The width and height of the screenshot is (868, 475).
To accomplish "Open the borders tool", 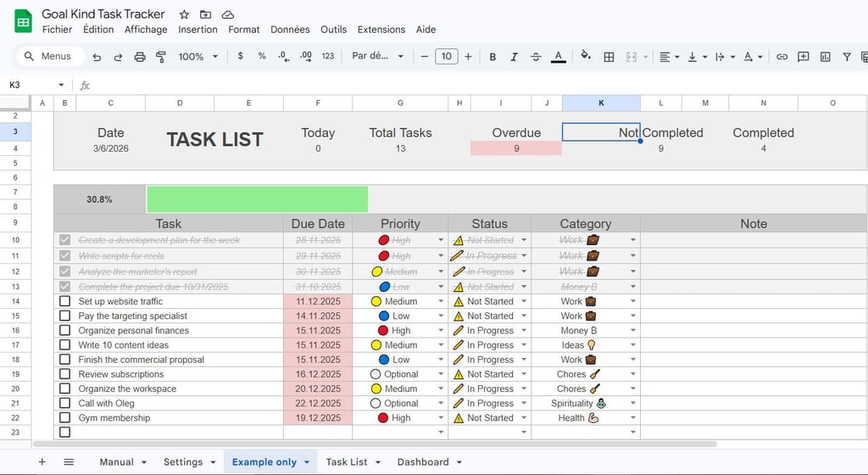I will pos(609,57).
